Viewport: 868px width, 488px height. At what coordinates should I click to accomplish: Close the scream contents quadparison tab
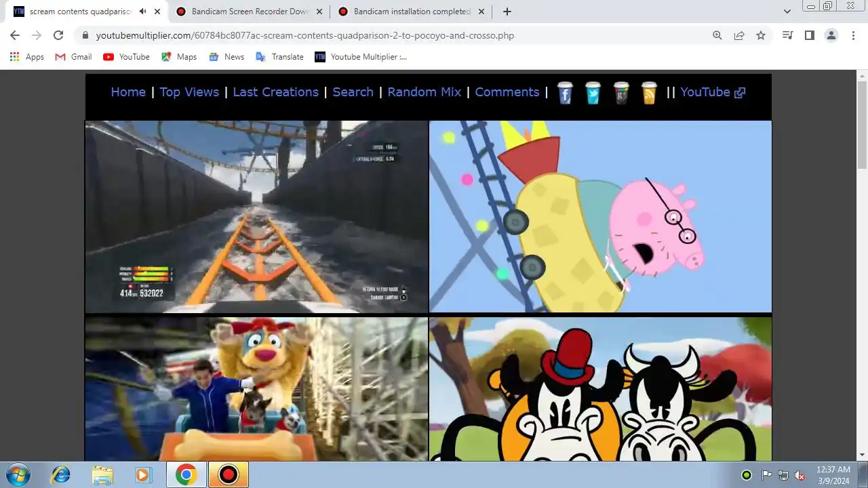click(157, 12)
